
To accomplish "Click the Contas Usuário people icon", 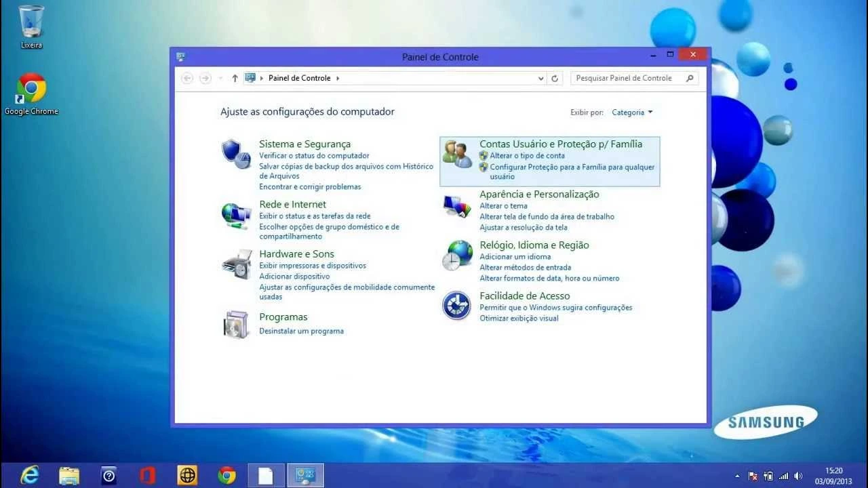I will [x=457, y=155].
